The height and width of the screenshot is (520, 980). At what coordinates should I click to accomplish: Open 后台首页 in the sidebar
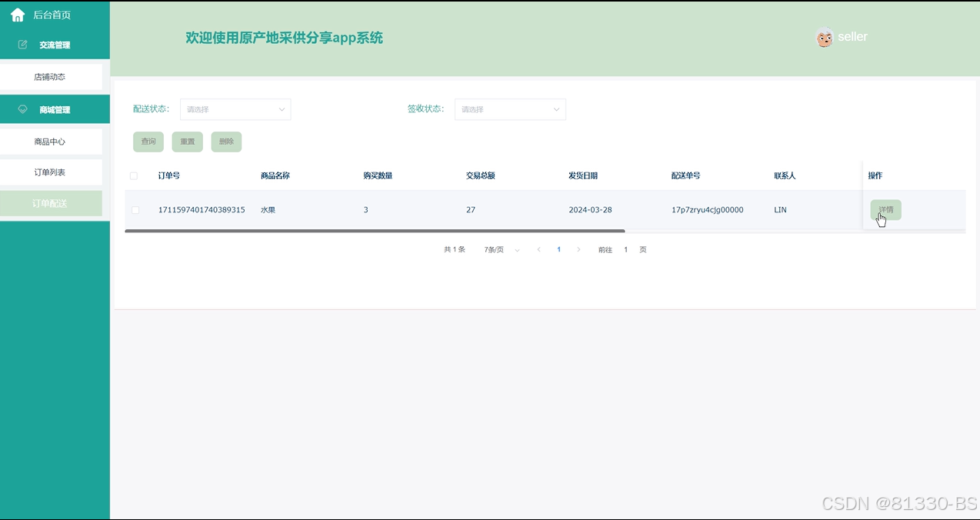pos(52,15)
